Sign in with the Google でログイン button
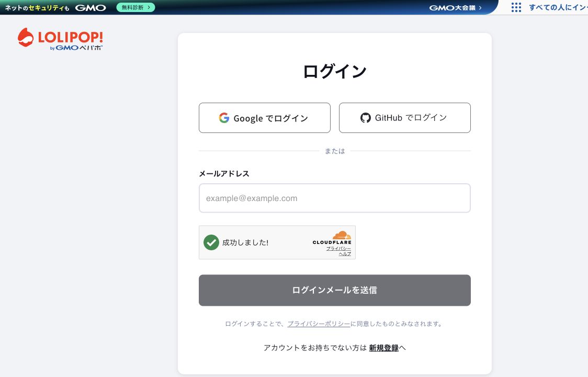This screenshot has width=588, height=377. tap(264, 118)
